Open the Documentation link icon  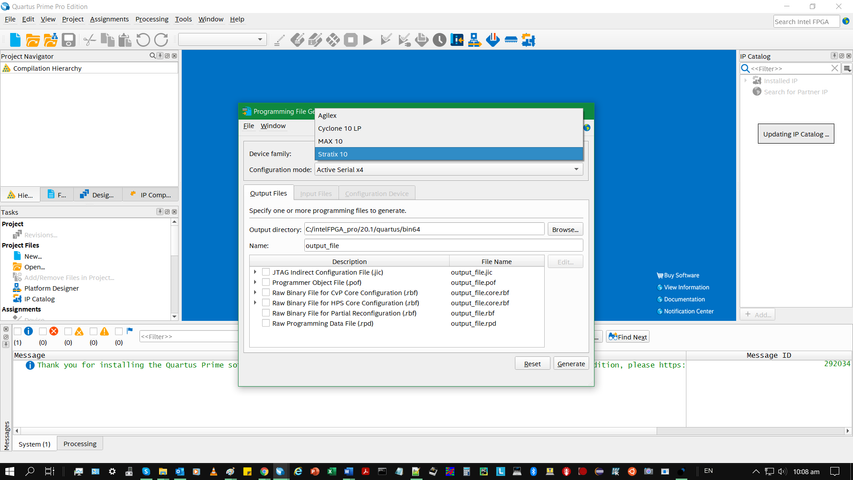(658, 299)
